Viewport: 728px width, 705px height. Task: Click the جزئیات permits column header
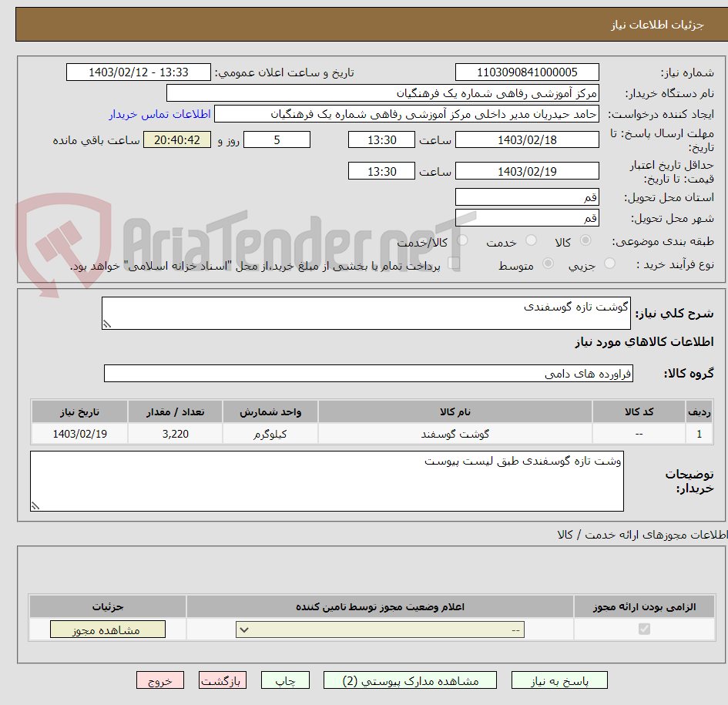coord(108,606)
